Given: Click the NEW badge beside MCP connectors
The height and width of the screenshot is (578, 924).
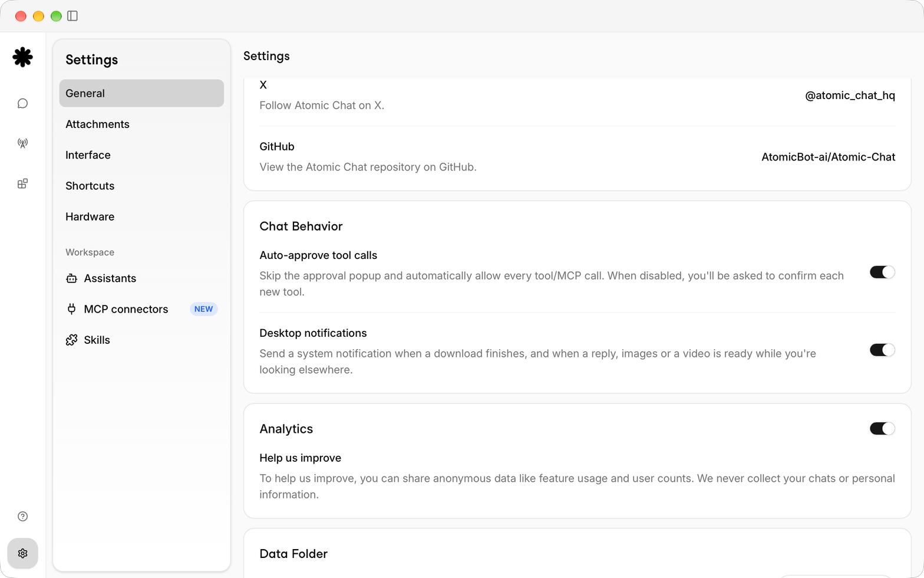Looking at the screenshot, I should pos(203,309).
